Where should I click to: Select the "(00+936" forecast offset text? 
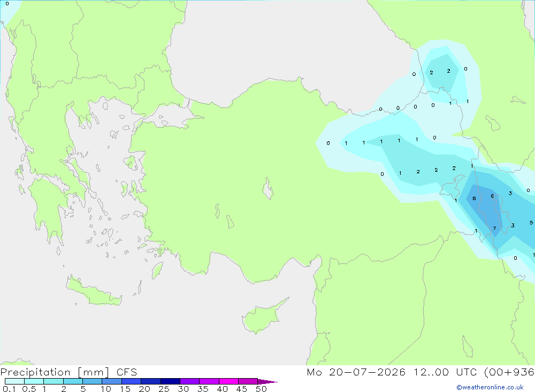(x=509, y=372)
